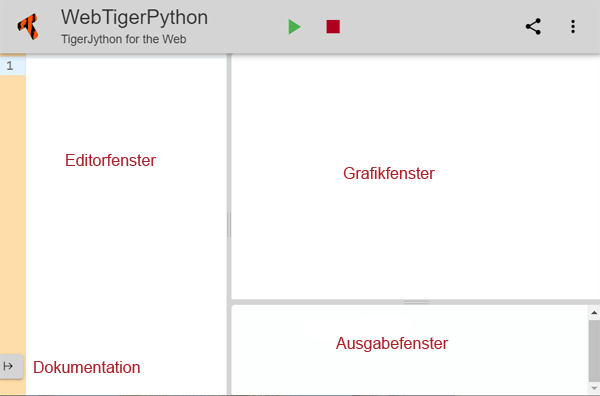Click the vertical splitter handle beside the editor

(x=229, y=225)
